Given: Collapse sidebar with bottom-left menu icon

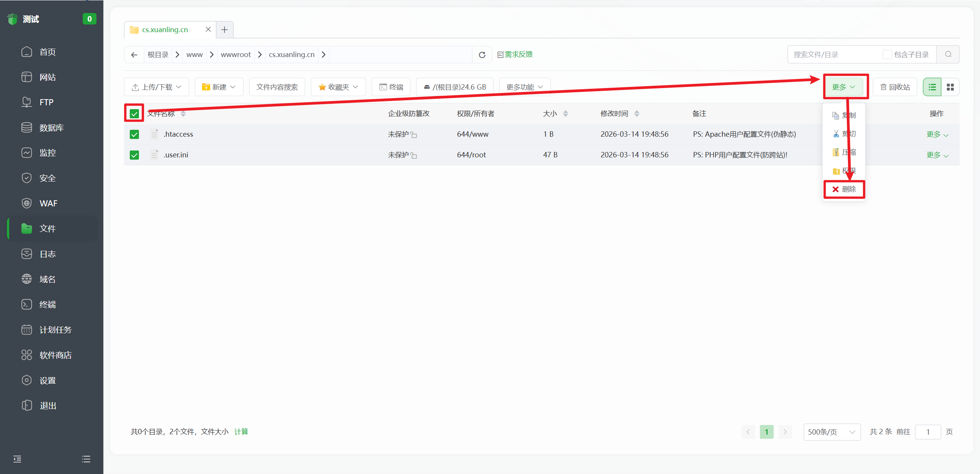Looking at the screenshot, I should tap(17, 459).
